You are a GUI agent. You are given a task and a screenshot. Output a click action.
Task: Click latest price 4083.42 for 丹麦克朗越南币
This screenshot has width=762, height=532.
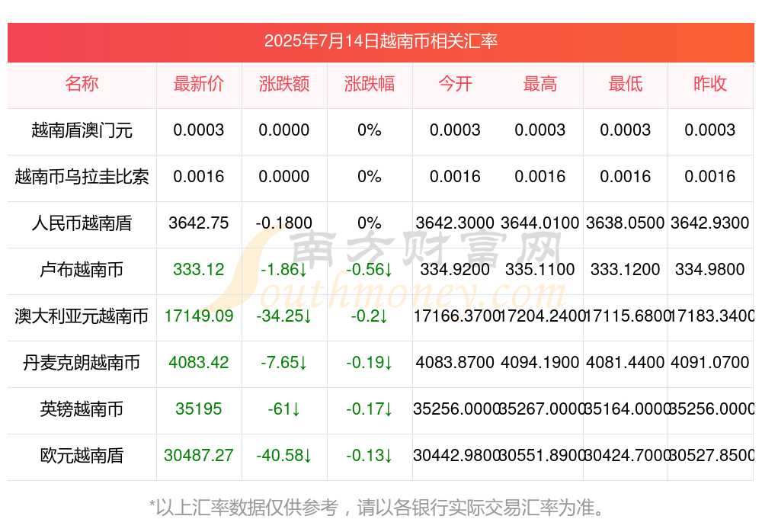click(x=199, y=362)
